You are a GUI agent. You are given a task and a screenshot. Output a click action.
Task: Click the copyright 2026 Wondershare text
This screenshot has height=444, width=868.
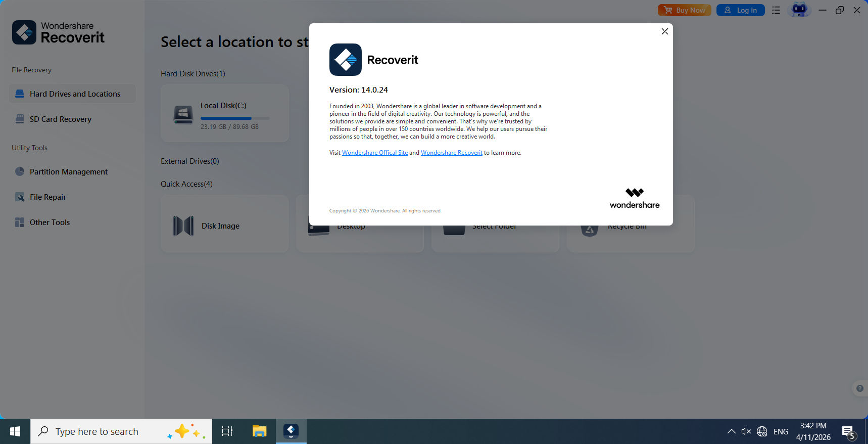(x=385, y=211)
